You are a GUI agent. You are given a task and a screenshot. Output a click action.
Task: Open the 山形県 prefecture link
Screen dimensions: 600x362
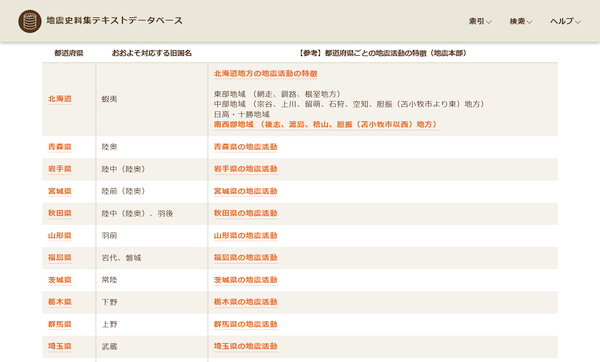(60, 235)
